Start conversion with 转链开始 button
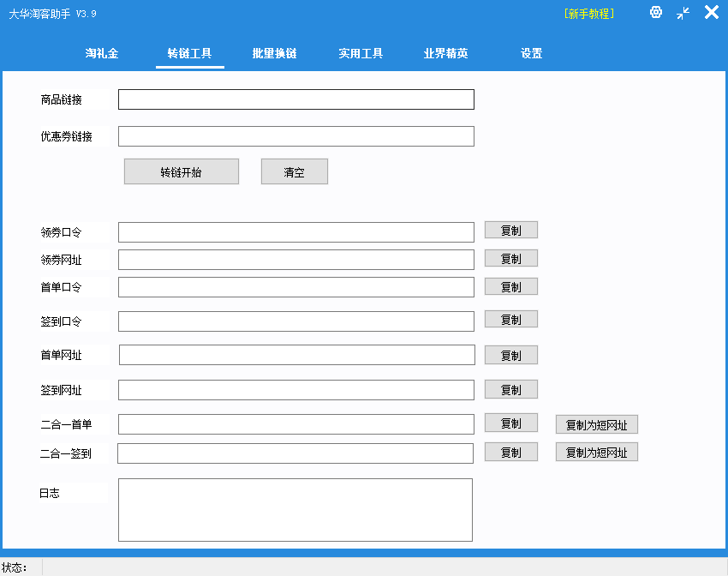 click(x=182, y=171)
